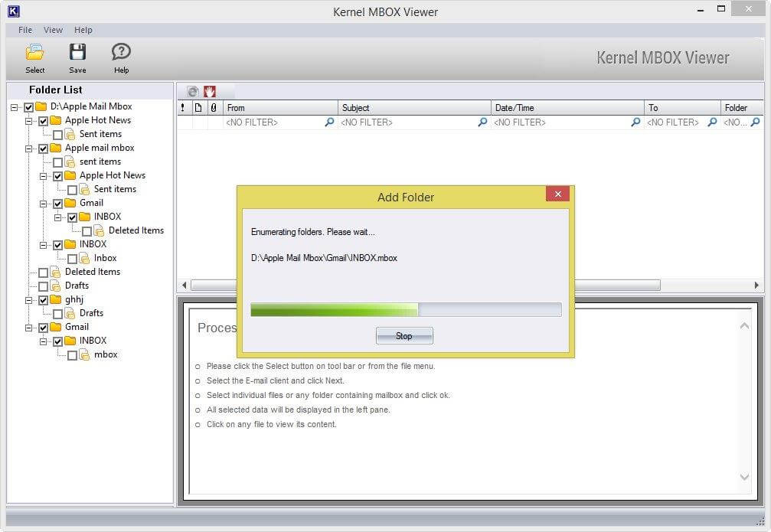Click the Drafts file icon under ghhj
Screen dimensions: 771x532
coord(70,313)
